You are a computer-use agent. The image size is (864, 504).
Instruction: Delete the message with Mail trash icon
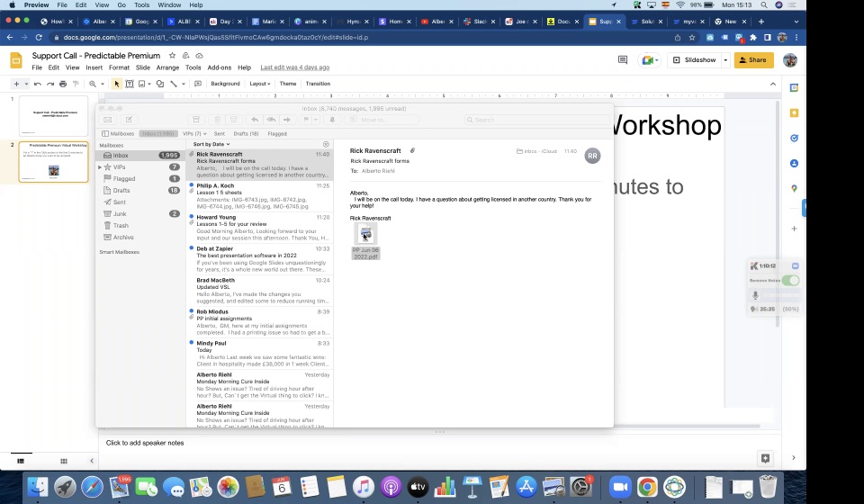coord(218,120)
